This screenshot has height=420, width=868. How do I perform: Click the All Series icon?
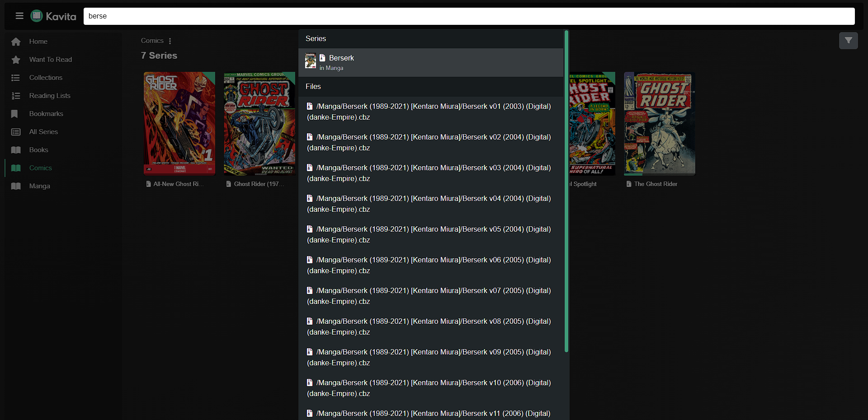16,132
